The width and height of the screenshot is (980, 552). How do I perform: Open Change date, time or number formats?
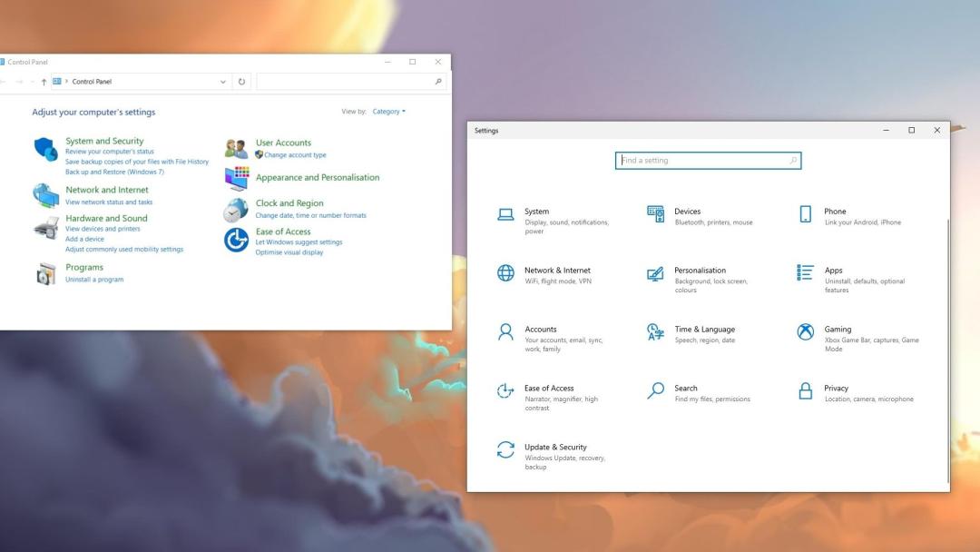click(x=310, y=215)
